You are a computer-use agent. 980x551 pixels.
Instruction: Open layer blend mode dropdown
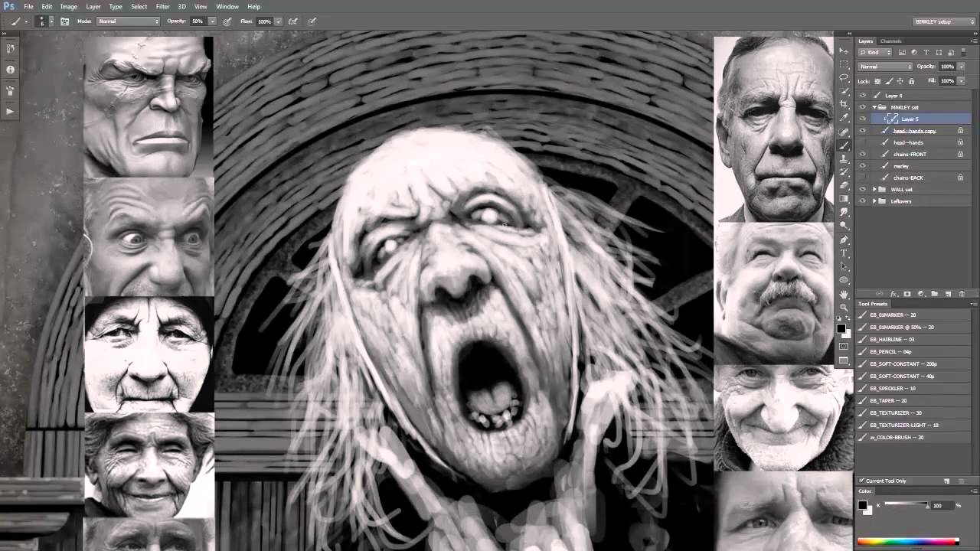pyautogui.click(x=885, y=67)
